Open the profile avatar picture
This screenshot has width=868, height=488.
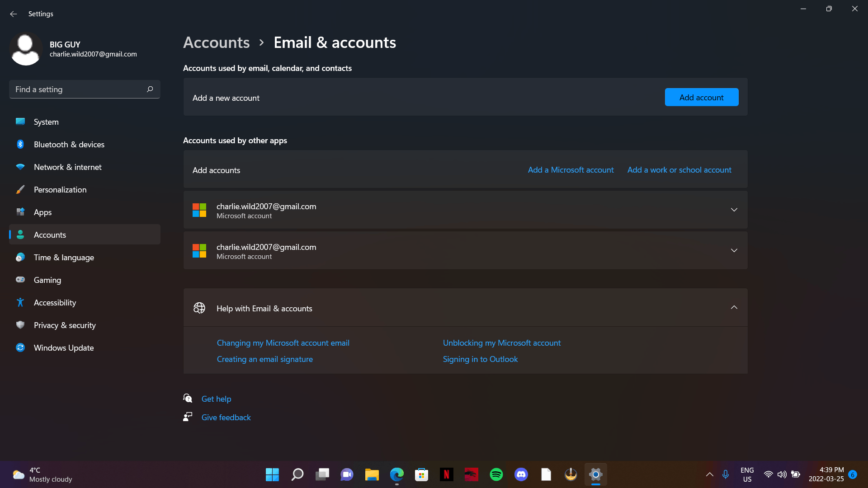(26, 49)
